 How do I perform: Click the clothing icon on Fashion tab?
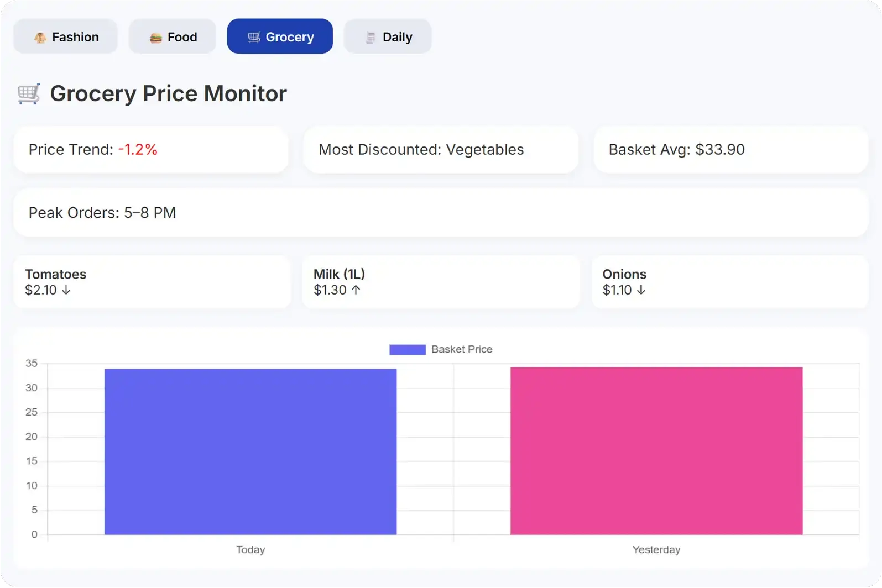pos(40,38)
